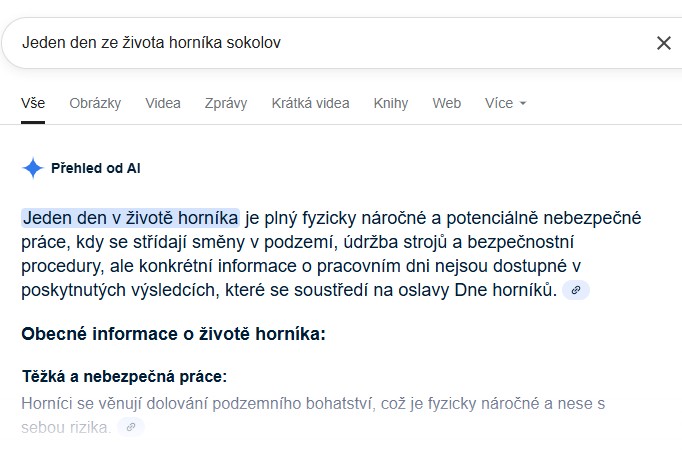Open source link icon after sebou rizika
The width and height of the screenshot is (682, 454).
pos(131,427)
